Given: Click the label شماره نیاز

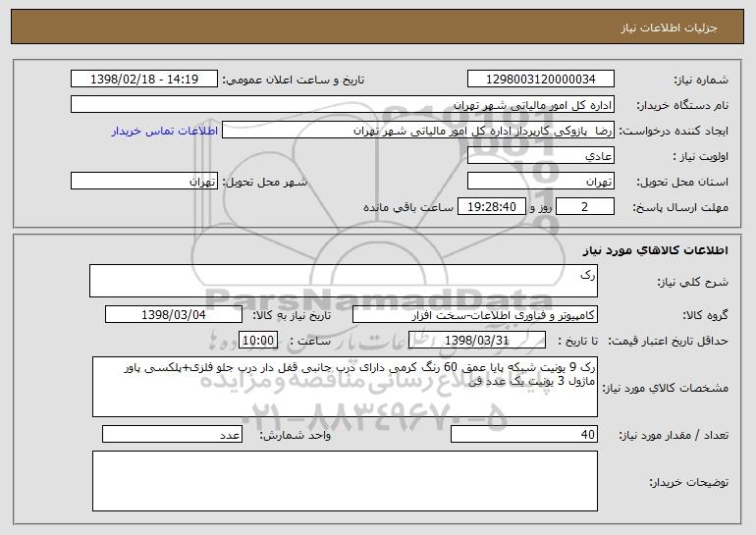Looking at the screenshot, I should tap(701, 80).
